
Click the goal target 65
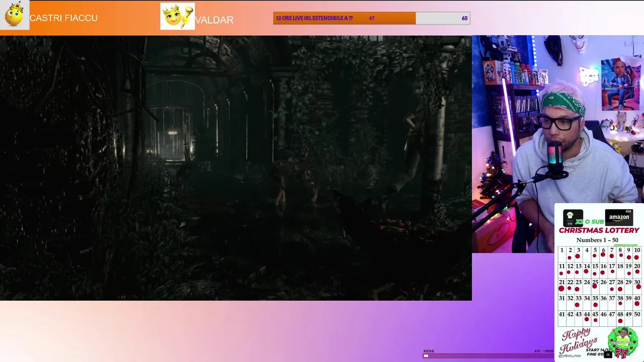[x=464, y=18]
